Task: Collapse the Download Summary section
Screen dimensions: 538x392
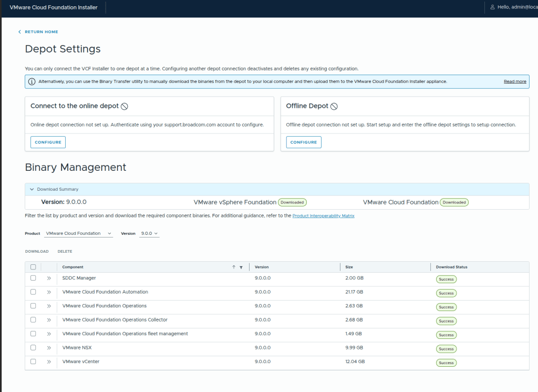Action: (x=32, y=189)
